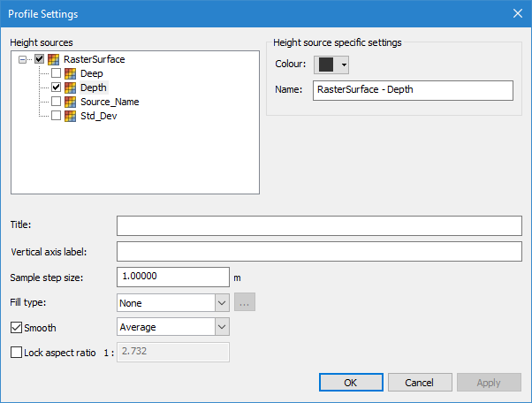Close the Profile Settings dialog
Image resolution: width=532 pixels, height=403 pixels.
tap(517, 13)
